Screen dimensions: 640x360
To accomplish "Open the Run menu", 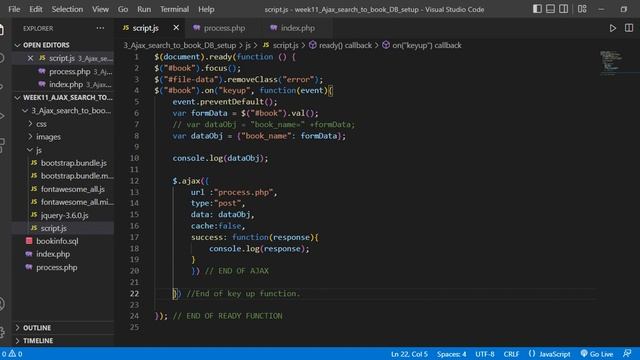I will [144, 9].
